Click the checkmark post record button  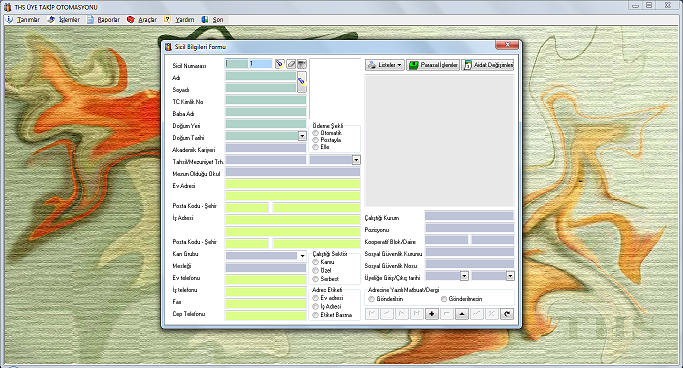pyautogui.click(x=477, y=314)
